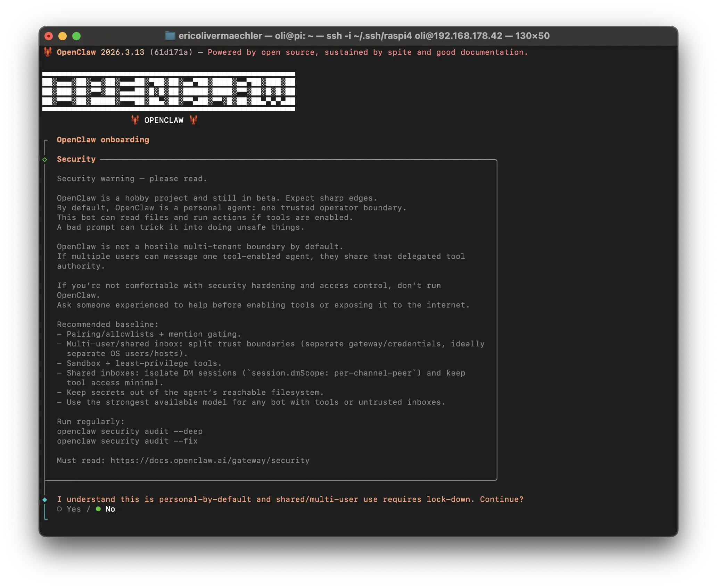Image resolution: width=717 pixels, height=588 pixels.
Task: Zoom the terminal with green button
Action: 76,36
